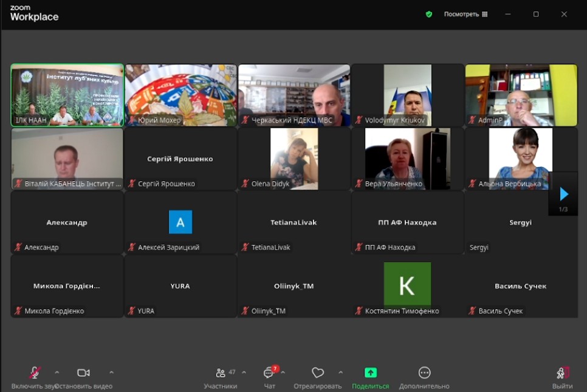Click muted mic icon beside Костянтин Тимофенко
The height and width of the screenshot is (392, 587).
[359, 311]
